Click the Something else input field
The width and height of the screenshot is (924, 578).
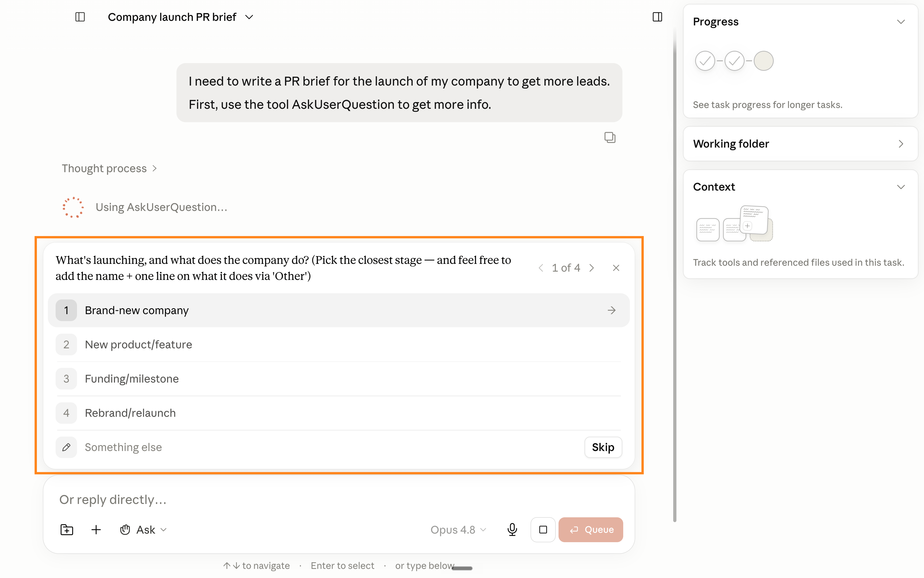330,447
